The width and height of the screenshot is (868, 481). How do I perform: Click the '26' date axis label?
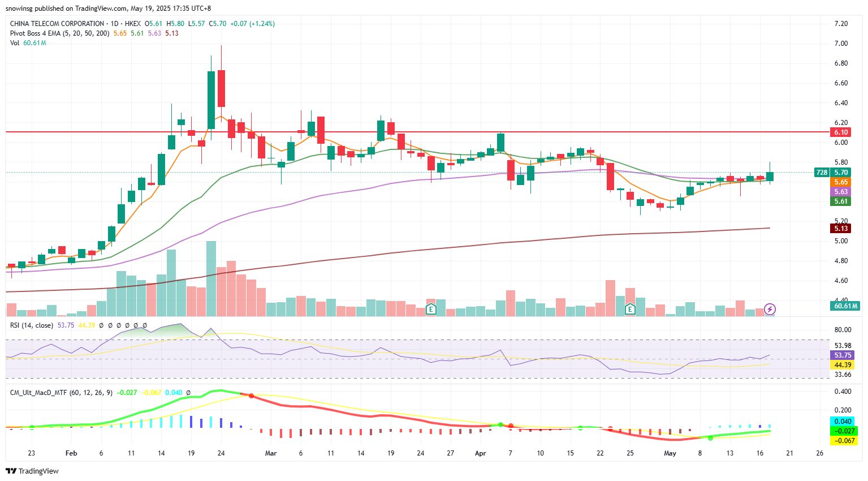pyautogui.click(x=820, y=453)
